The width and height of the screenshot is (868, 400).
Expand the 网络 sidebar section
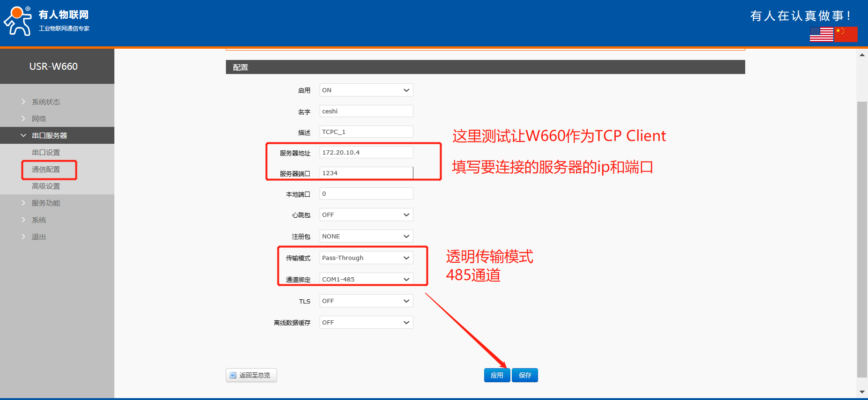click(x=39, y=119)
